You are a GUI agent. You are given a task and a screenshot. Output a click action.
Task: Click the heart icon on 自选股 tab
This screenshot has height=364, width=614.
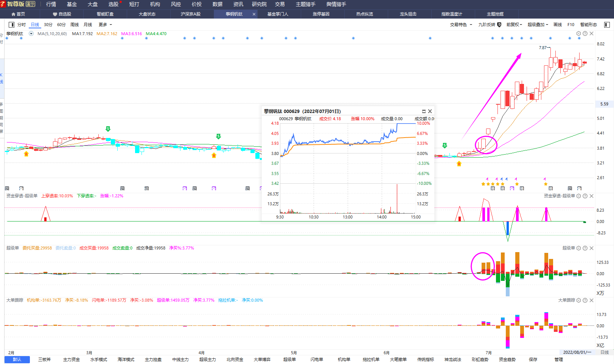tap(55, 14)
